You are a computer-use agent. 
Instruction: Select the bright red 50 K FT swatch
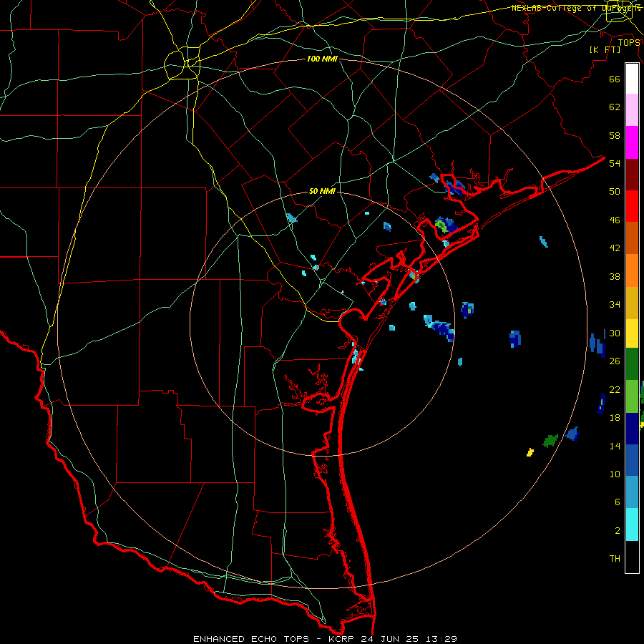pyautogui.click(x=632, y=207)
